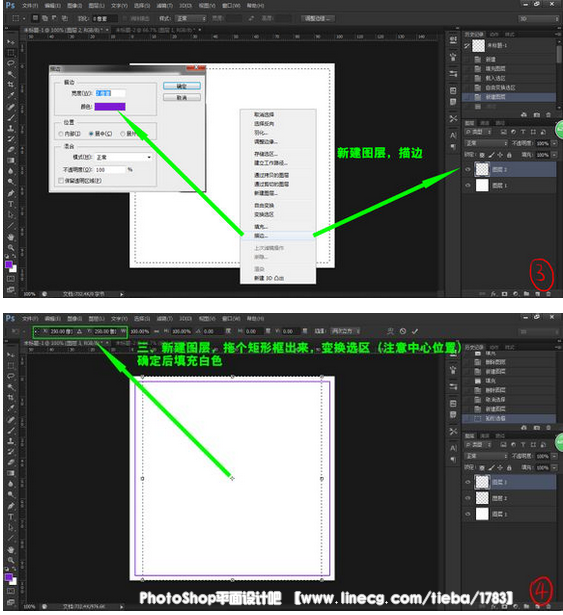
Task: Select the Brush tool in top screenshot
Action: coord(11,117)
